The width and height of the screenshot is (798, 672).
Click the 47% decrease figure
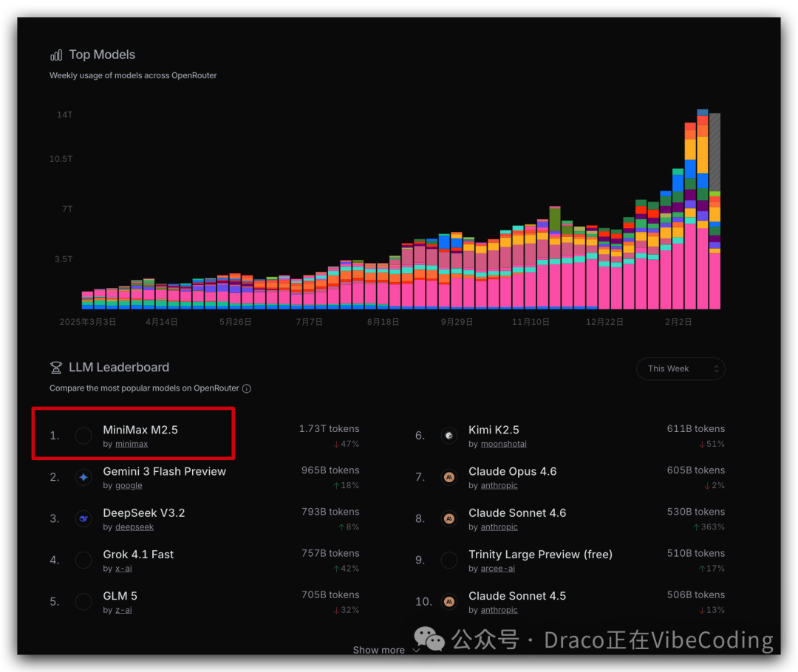coord(346,444)
